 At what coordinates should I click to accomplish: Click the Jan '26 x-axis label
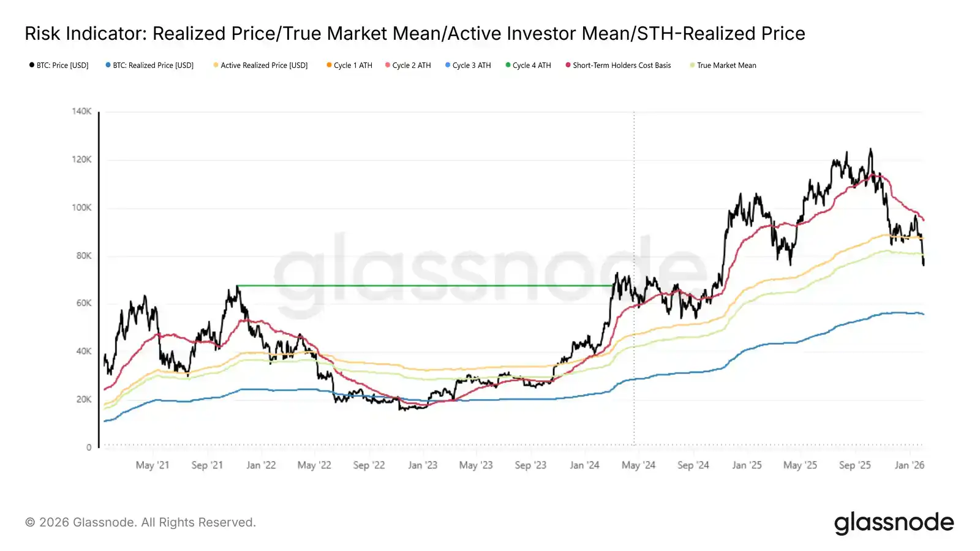point(909,465)
